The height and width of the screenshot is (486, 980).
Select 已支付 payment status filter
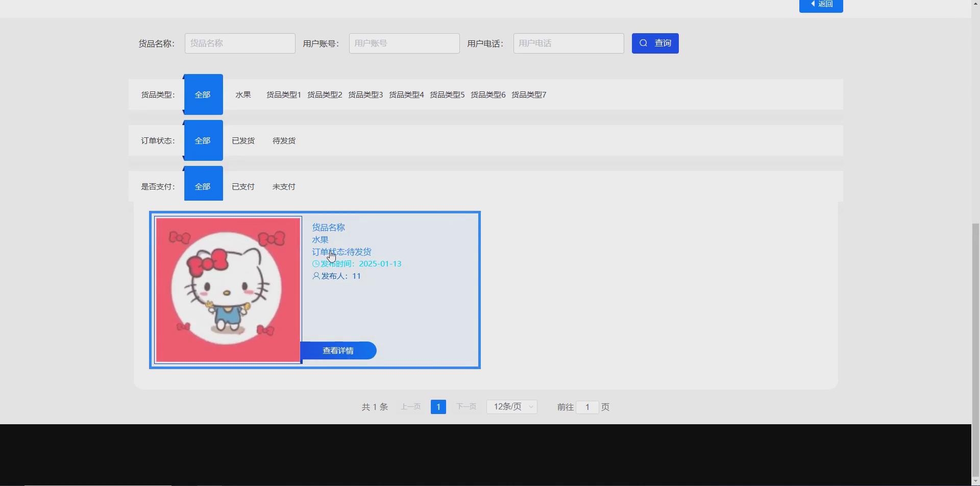coord(243,186)
